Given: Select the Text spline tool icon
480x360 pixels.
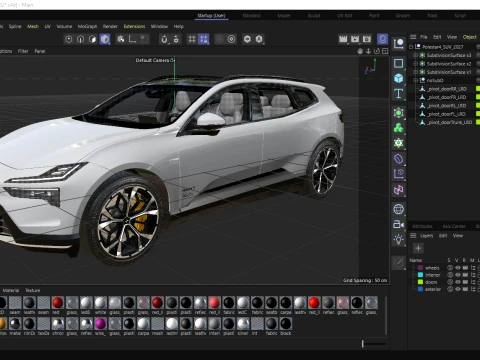Looking at the screenshot, I should click(399, 94).
